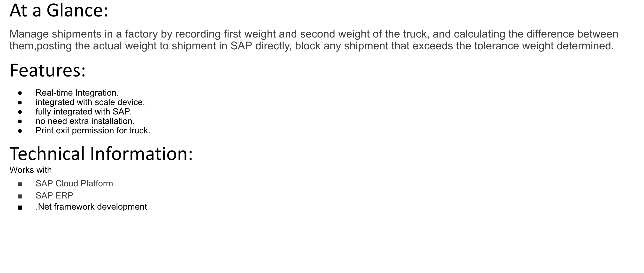Viewport: 644px width, 273px height.
Task: Click the 'Technical Information:' heading
Action: [x=101, y=153]
